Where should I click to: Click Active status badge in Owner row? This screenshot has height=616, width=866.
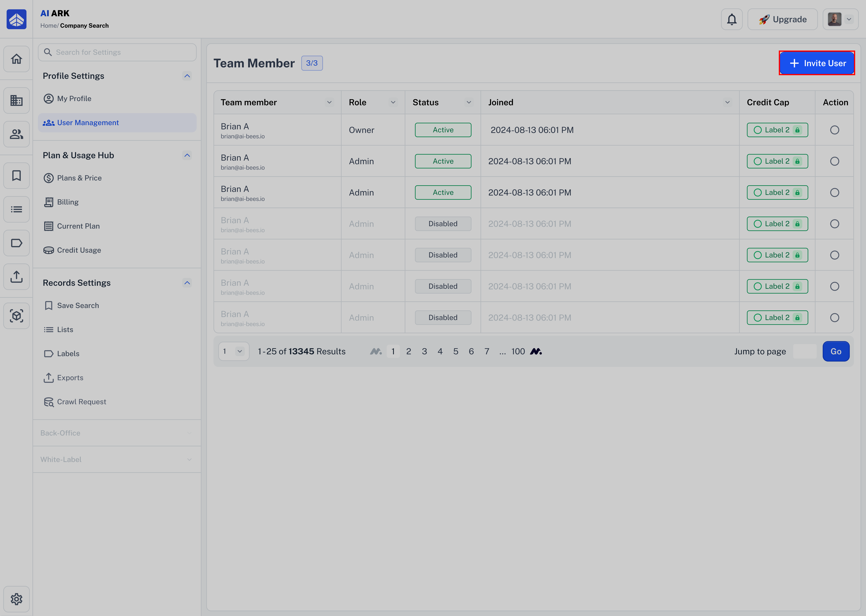point(443,130)
